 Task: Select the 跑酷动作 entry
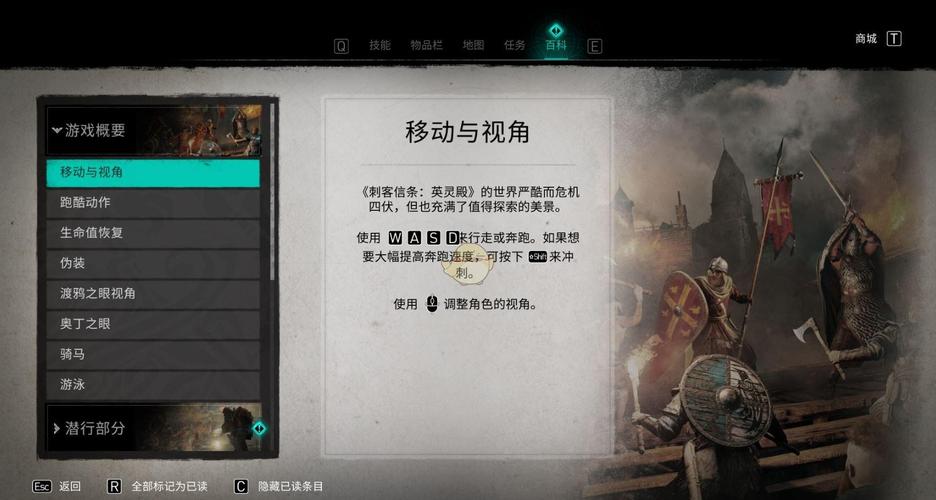pyautogui.click(x=153, y=202)
